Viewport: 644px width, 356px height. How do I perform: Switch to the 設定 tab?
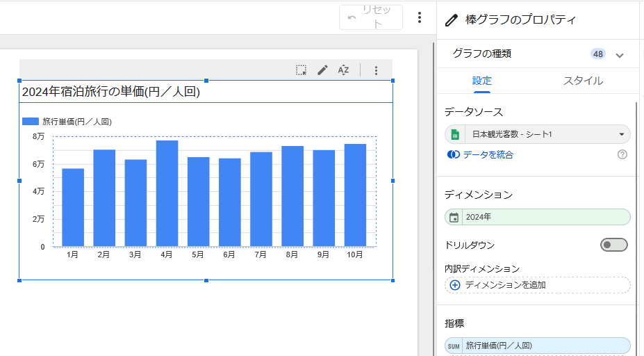click(482, 81)
